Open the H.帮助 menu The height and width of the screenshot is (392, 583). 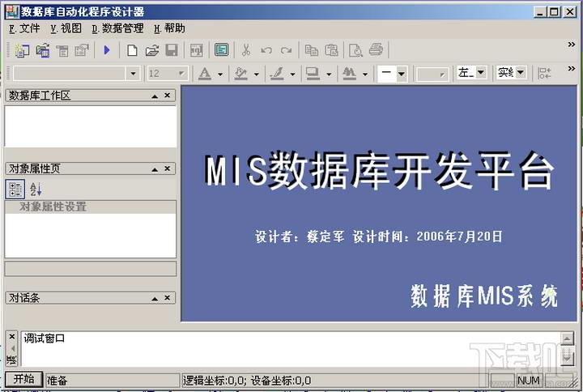[x=169, y=28]
